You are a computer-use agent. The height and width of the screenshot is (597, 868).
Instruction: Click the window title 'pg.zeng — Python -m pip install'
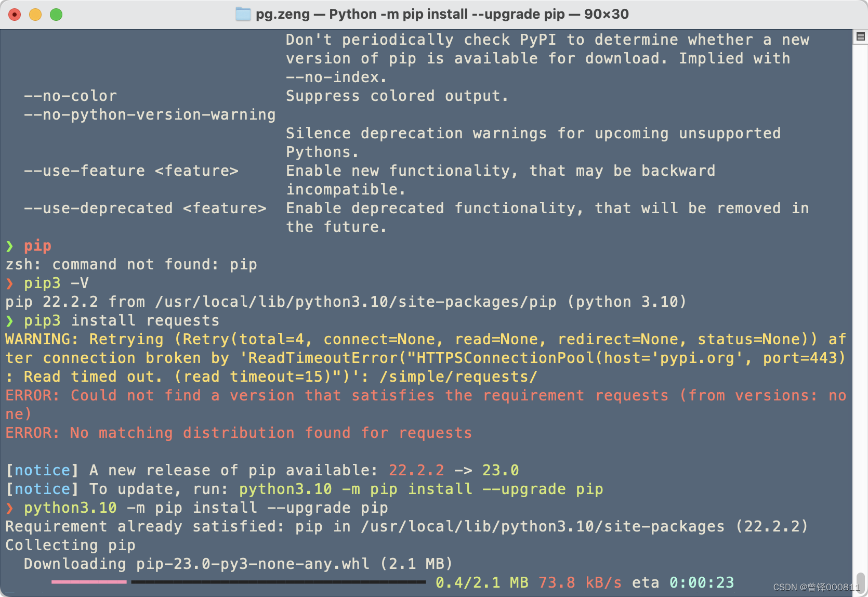click(x=442, y=14)
